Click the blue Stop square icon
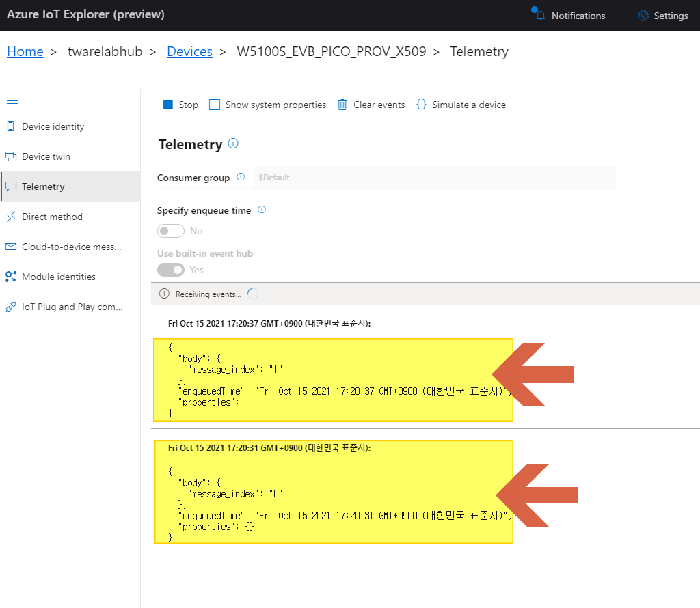700x608 pixels. pos(168,105)
